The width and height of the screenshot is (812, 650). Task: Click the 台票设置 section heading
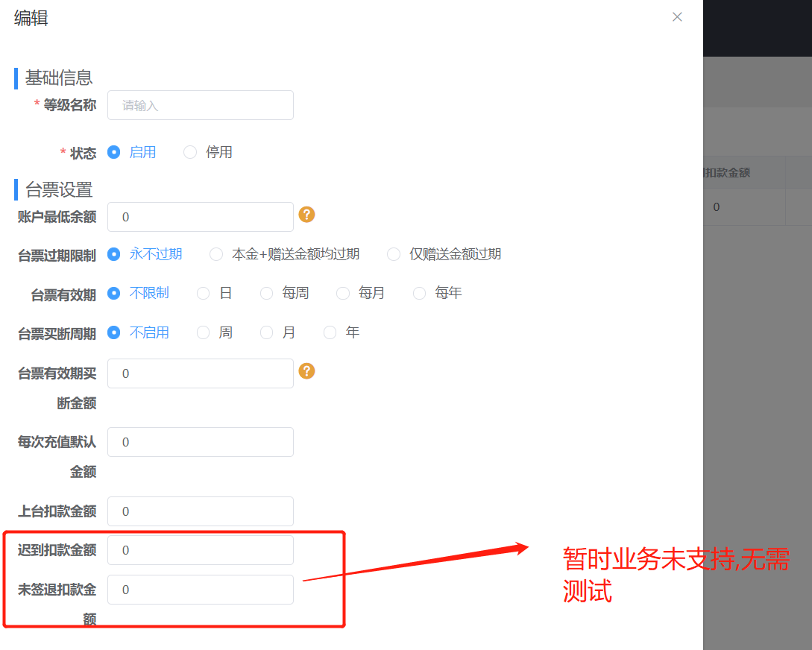click(59, 189)
